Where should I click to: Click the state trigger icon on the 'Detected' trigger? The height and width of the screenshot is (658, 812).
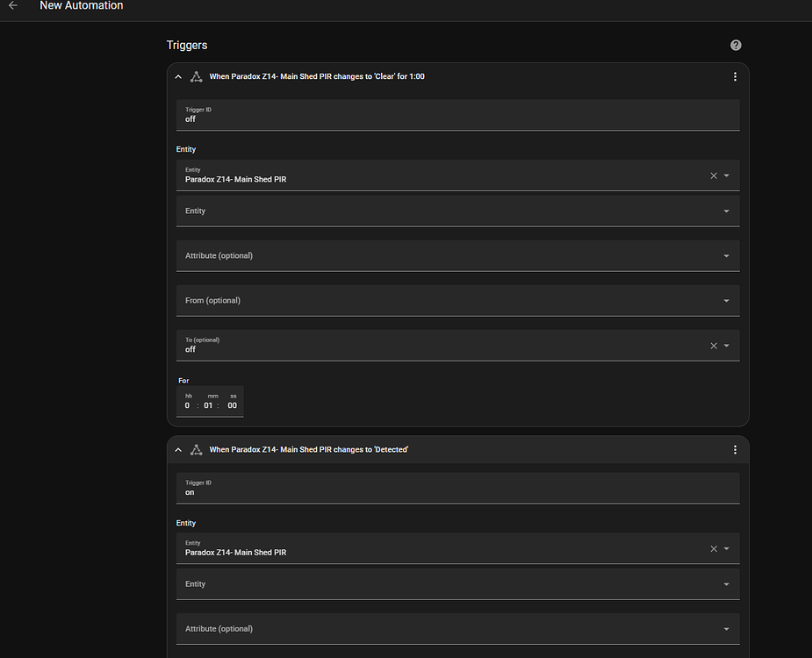(196, 449)
